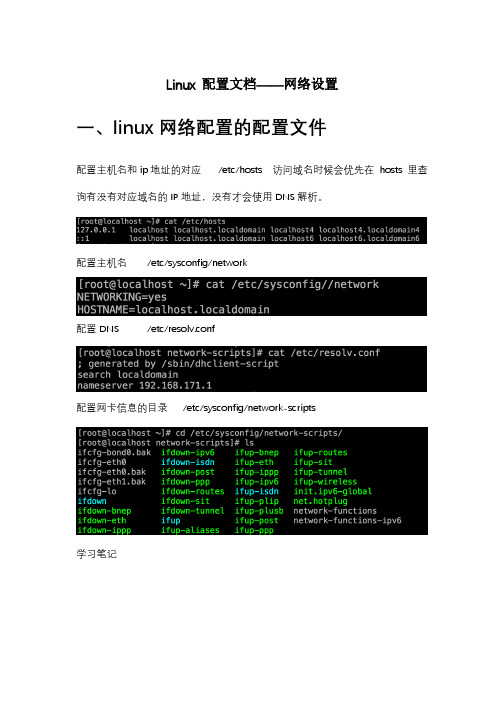Click 'localhost6.localdomain6' in hosts output
The image size is (504, 713).
[369, 238]
